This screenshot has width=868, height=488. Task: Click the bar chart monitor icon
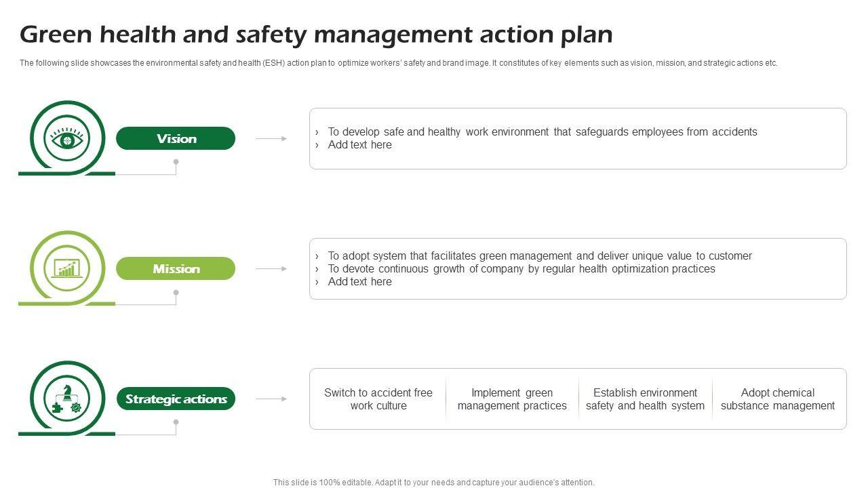(x=66, y=269)
